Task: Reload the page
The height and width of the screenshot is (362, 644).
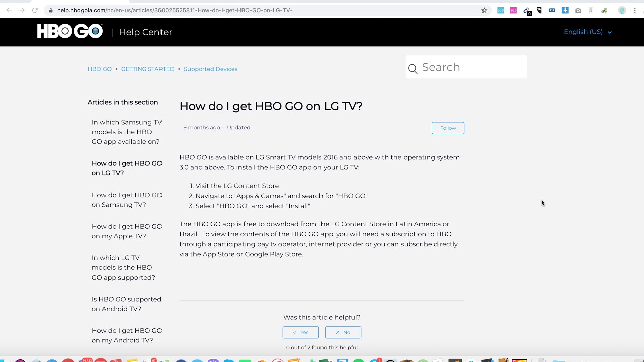Action: (x=35, y=10)
